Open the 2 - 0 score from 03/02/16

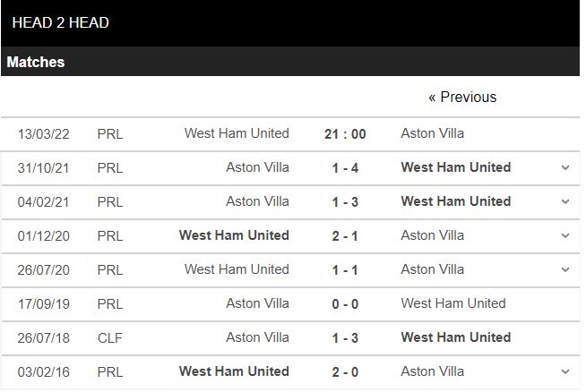click(345, 371)
